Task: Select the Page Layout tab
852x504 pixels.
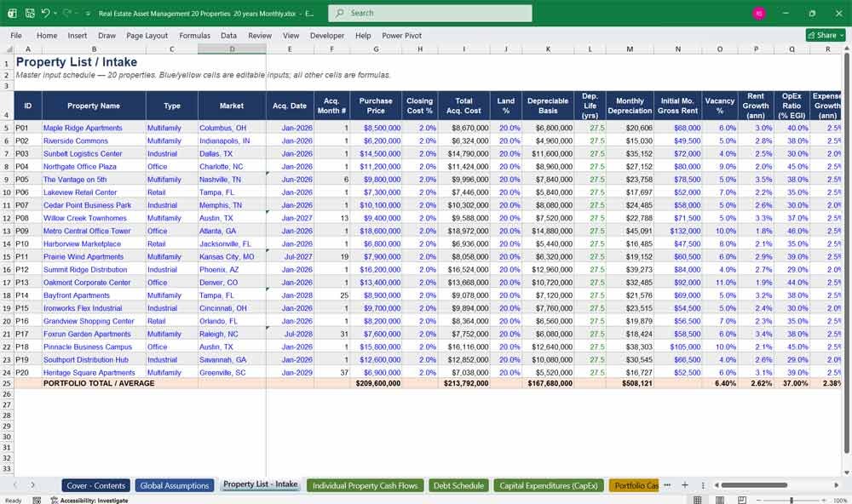Action: [147, 35]
